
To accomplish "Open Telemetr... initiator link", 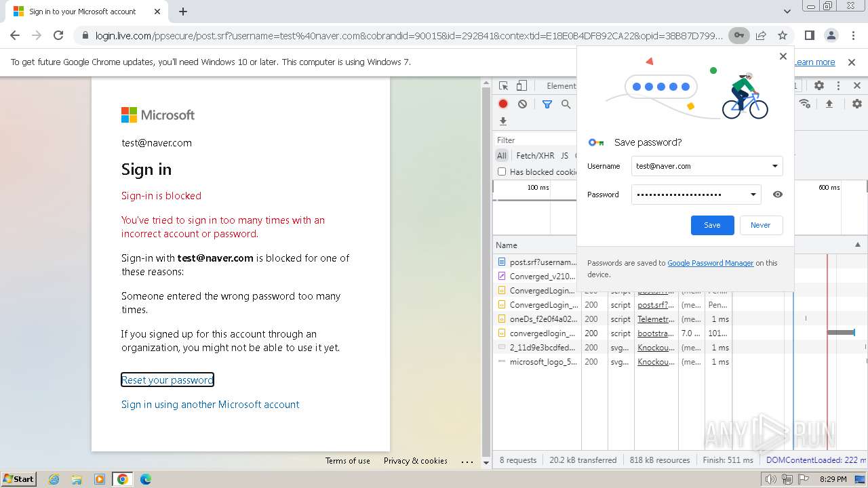I will click(656, 319).
